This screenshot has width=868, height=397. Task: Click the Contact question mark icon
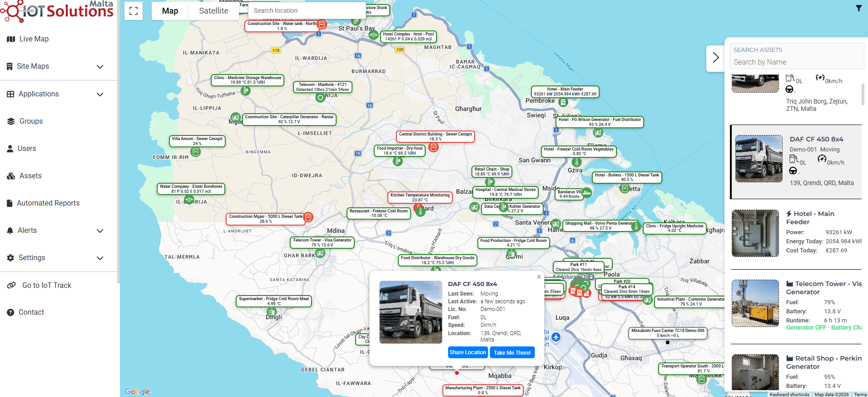pos(10,312)
